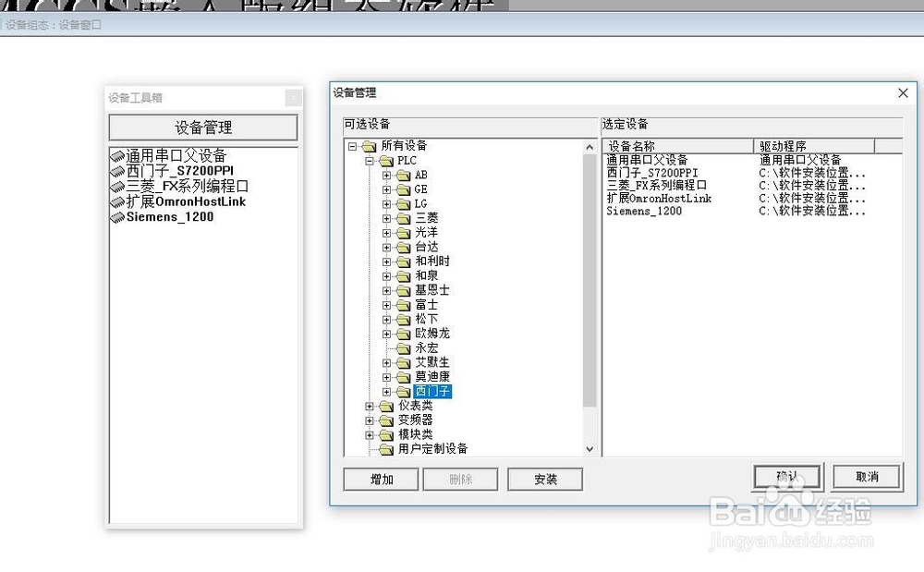The image size is (924, 572).
Task: Click the 欧姆龙 folder icon
Action: [x=404, y=334]
